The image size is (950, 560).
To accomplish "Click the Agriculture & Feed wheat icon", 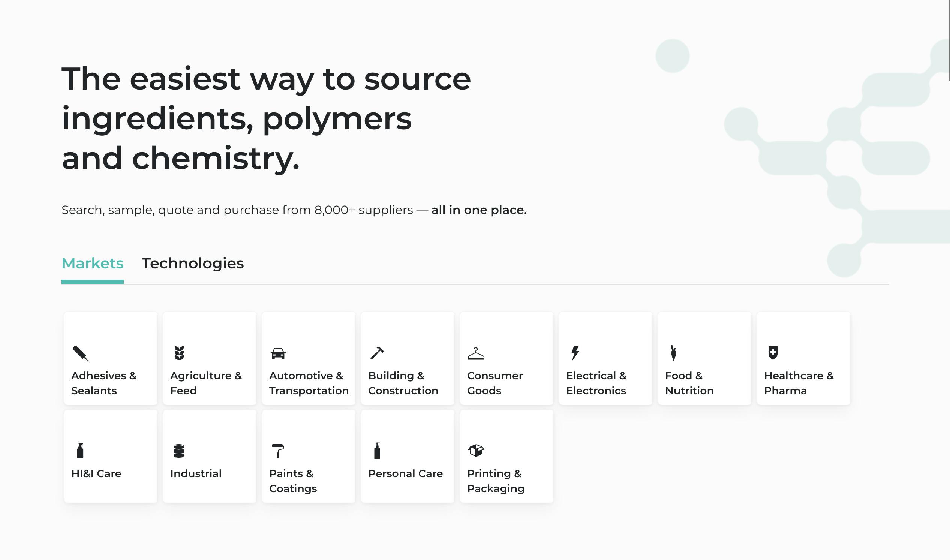I will pyautogui.click(x=179, y=353).
